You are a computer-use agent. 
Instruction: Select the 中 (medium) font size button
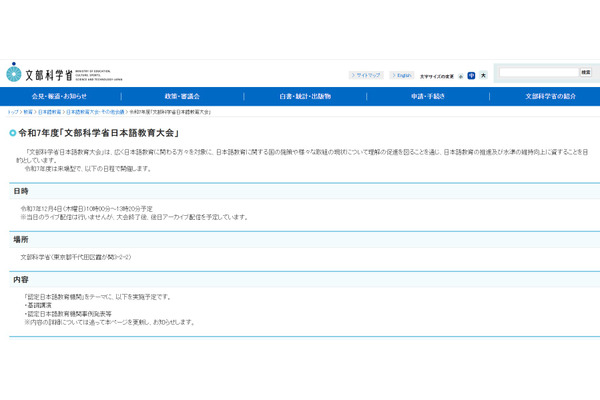471,75
